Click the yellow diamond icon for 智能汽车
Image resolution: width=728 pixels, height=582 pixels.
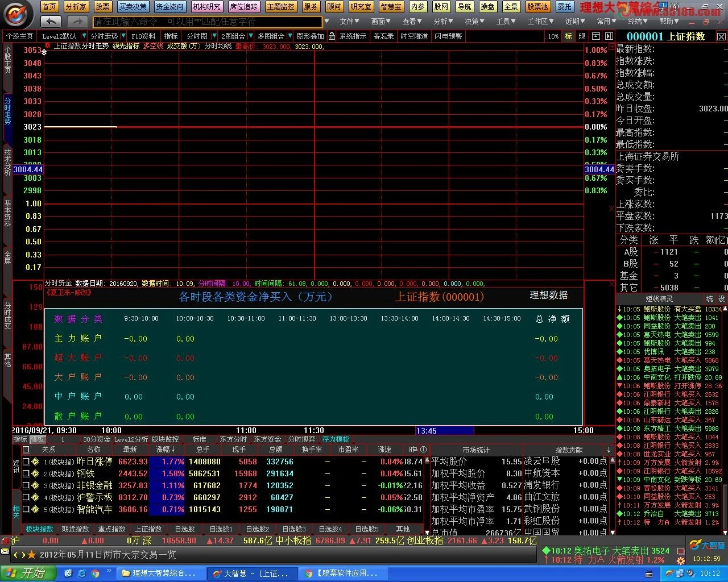(36, 509)
